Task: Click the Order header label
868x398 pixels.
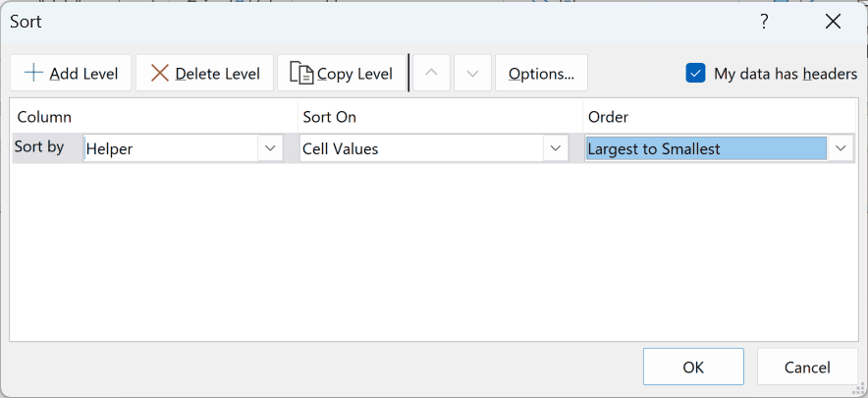Action: pyautogui.click(x=608, y=117)
